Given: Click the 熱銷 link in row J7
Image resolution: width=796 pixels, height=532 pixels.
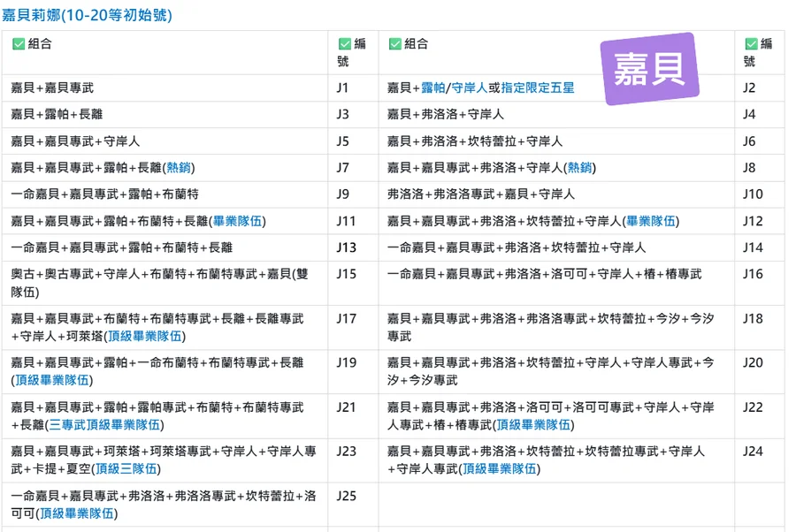Looking at the screenshot, I should coord(178,168).
